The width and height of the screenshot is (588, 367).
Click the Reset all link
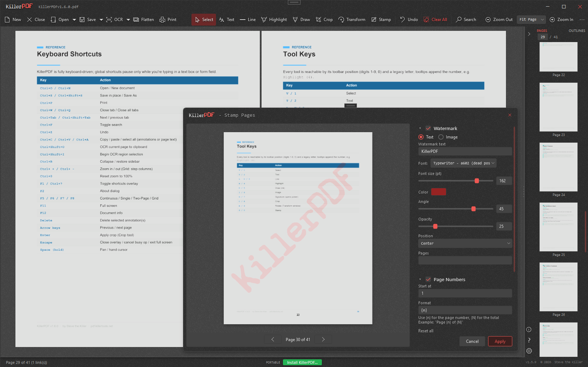pos(426,331)
